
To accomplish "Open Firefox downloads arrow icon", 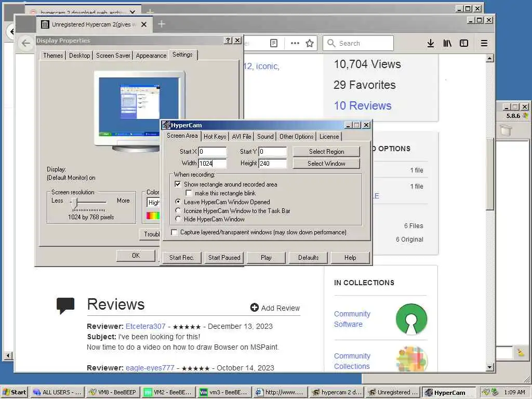I will [x=430, y=43].
